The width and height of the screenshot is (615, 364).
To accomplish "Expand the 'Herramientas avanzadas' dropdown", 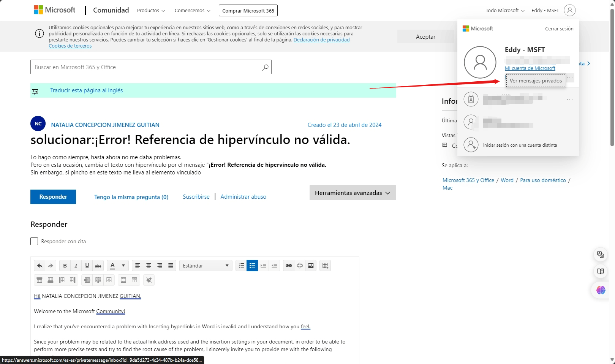I will [353, 193].
